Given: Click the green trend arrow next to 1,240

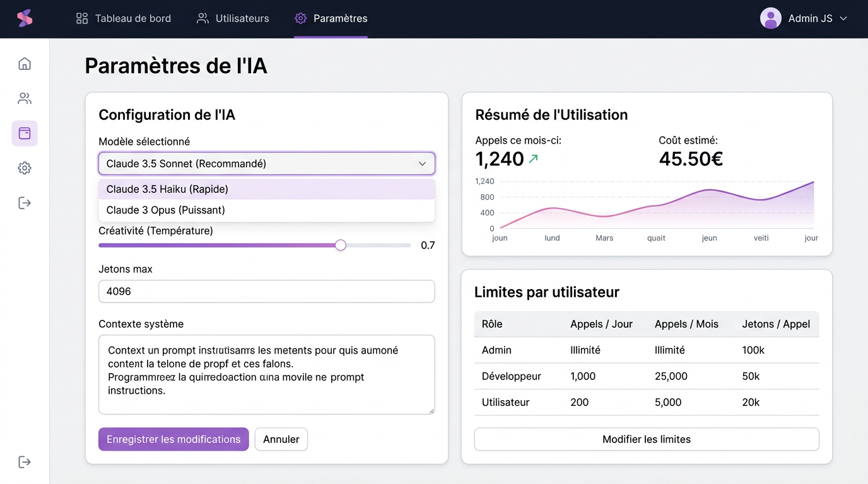Looking at the screenshot, I should 534,159.
